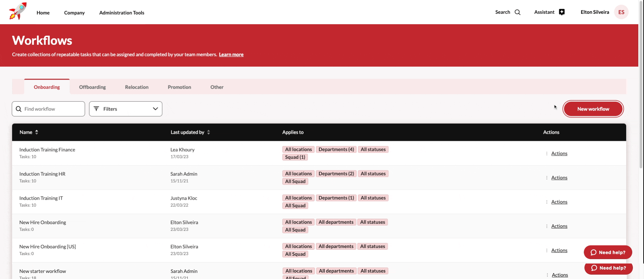Expand the Filters dropdown
644x279 pixels.
click(126, 109)
